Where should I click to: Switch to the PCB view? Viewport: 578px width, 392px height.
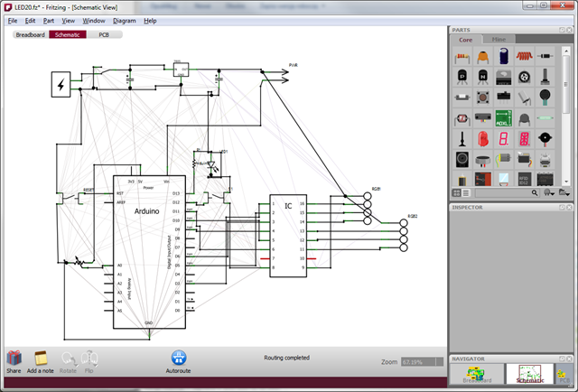[104, 34]
